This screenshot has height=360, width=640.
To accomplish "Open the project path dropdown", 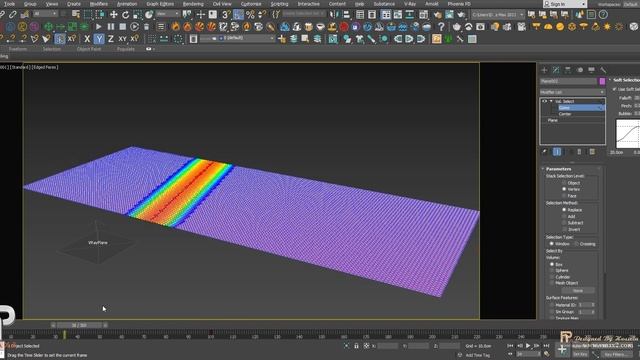I will 498,15.
